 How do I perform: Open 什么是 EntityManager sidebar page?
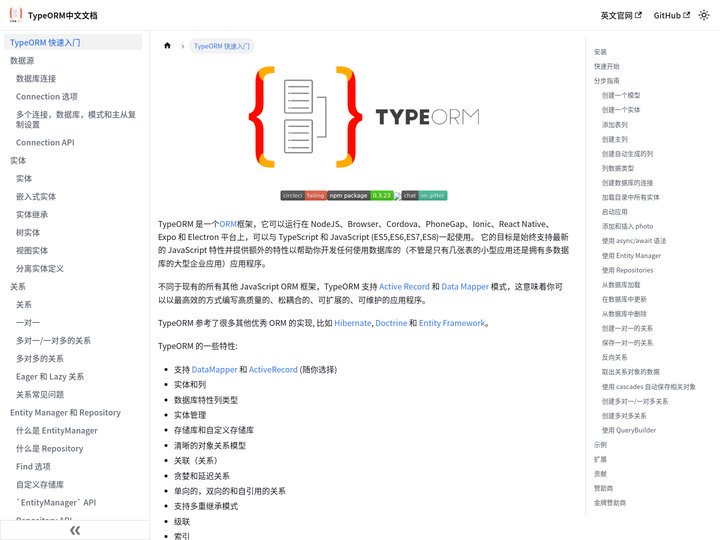[56, 430]
